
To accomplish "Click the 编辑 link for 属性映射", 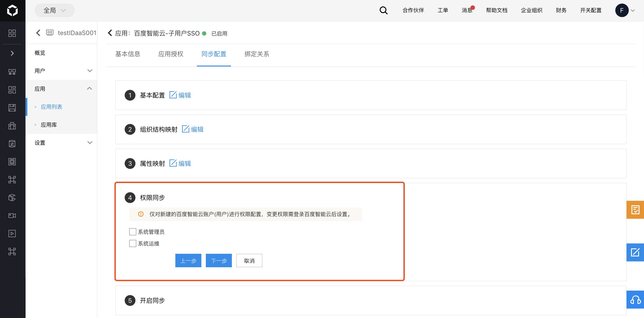I will pyautogui.click(x=185, y=163).
